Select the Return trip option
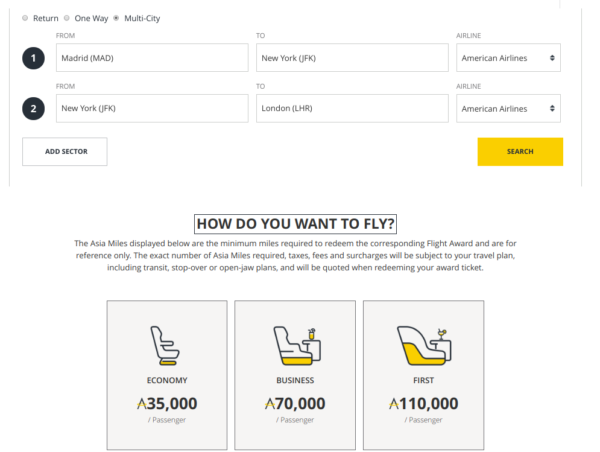This screenshot has height=452, width=600. click(x=27, y=18)
